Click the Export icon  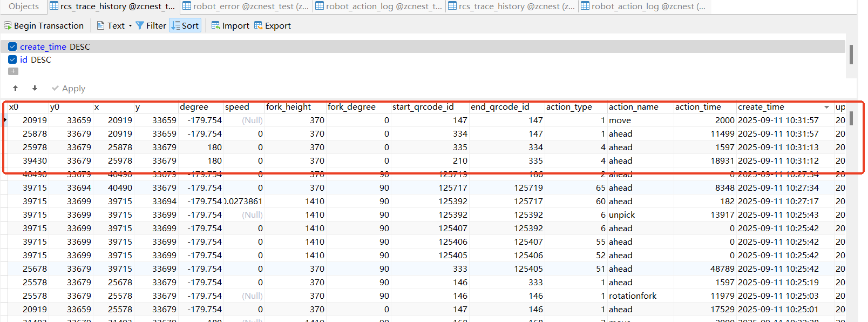click(x=259, y=25)
